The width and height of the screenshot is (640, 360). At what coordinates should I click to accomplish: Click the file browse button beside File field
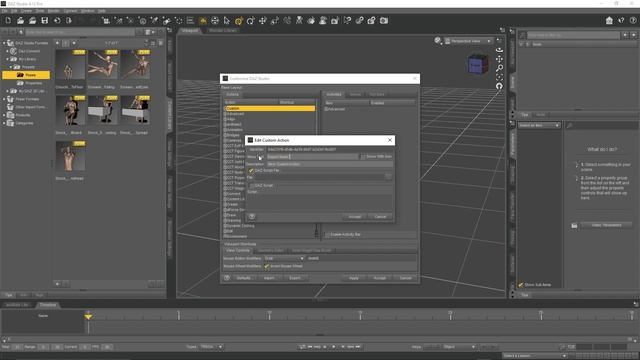click(x=388, y=177)
